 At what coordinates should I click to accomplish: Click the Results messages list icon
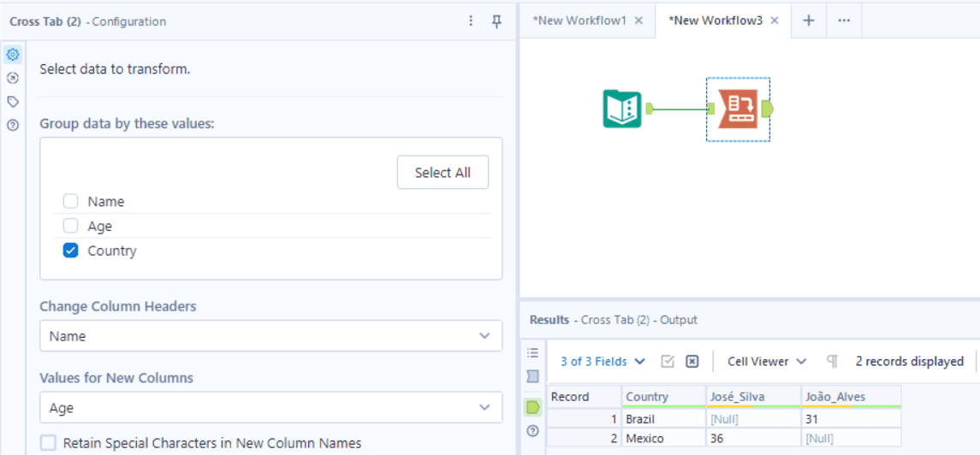tap(532, 352)
